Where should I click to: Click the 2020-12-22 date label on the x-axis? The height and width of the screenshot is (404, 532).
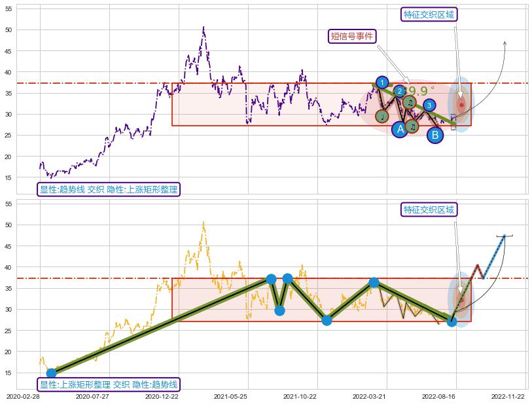(162, 396)
